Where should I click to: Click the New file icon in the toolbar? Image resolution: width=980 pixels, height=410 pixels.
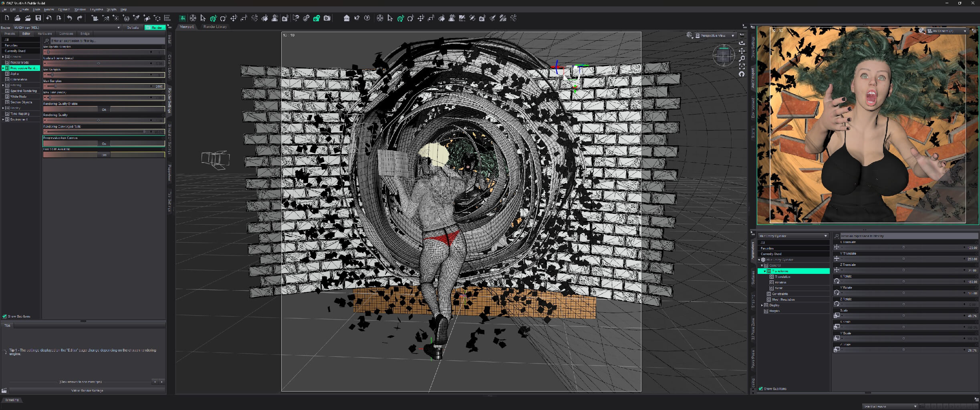pyautogui.click(x=7, y=18)
